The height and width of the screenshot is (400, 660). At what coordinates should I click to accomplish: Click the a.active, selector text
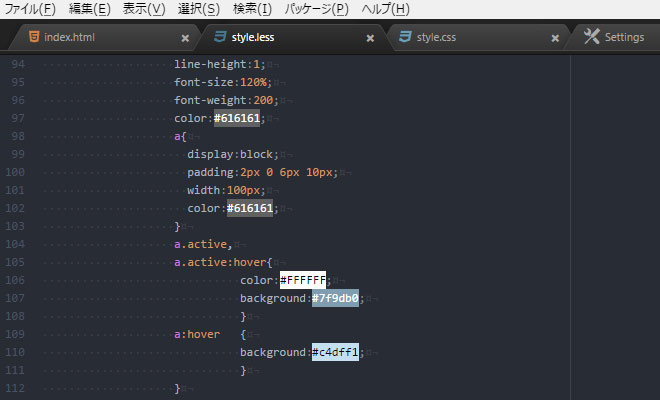click(x=203, y=244)
